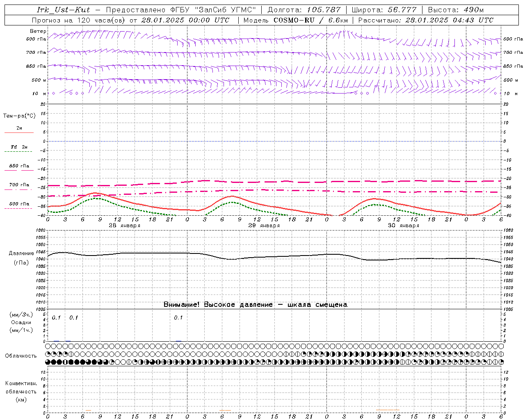The image size is (525, 420).
Task: Click the 850 гПа temperature legend entry
Action: click(x=19, y=166)
